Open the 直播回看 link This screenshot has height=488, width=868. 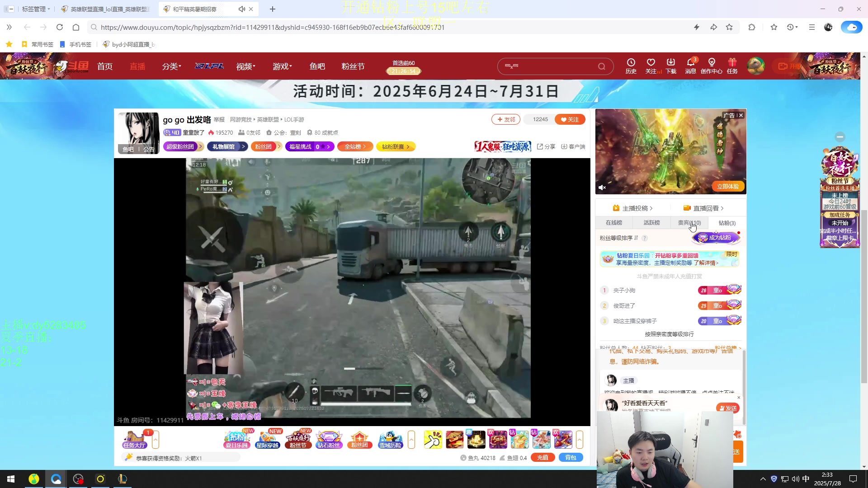tap(703, 208)
